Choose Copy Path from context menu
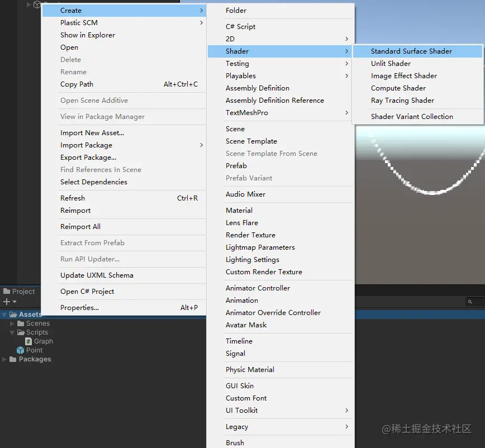This screenshot has height=448, width=485. [124, 84]
